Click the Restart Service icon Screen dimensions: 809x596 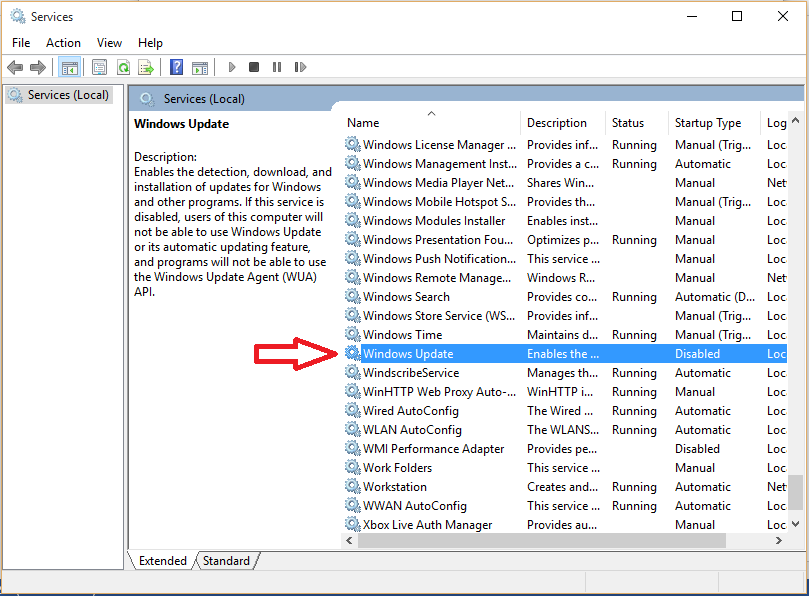coord(300,67)
